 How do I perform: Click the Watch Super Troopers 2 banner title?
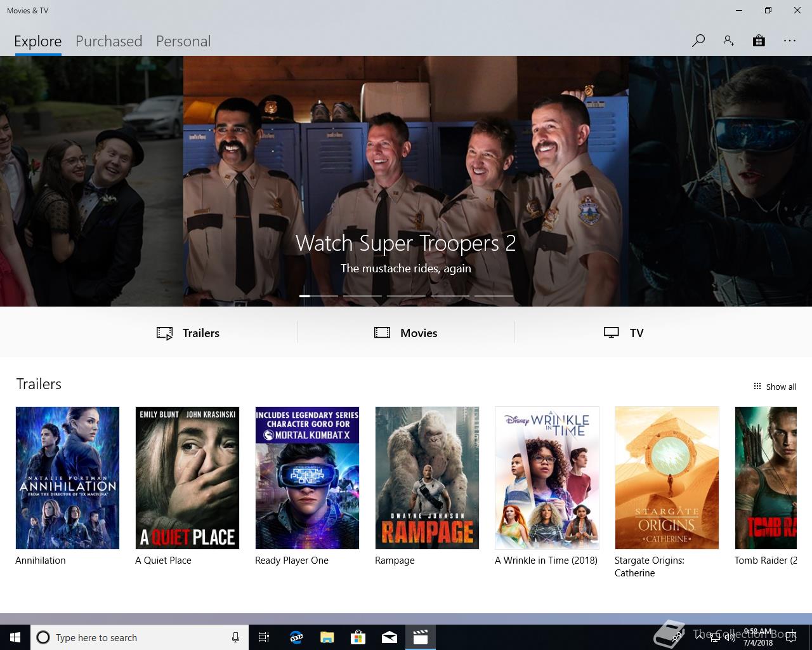406,243
